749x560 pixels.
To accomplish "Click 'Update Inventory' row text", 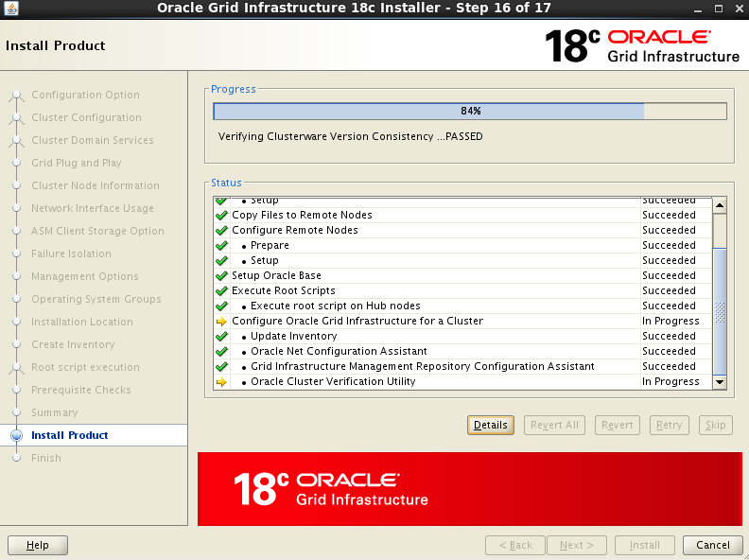I will (294, 337).
